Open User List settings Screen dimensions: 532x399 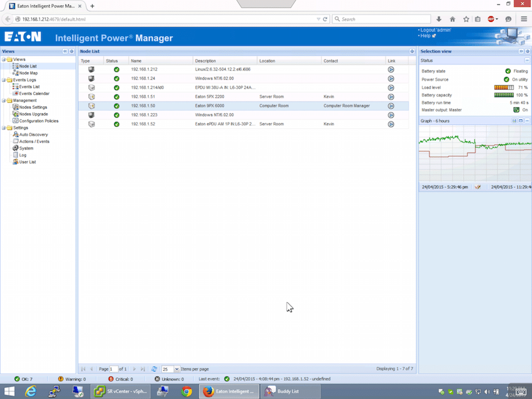pyautogui.click(x=27, y=162)
